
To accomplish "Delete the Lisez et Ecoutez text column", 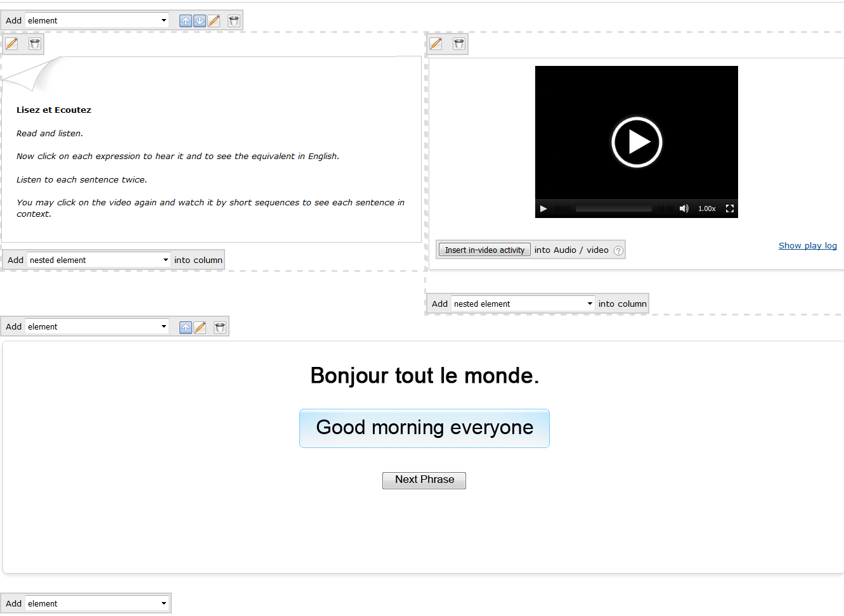I will tap(35, 44).
